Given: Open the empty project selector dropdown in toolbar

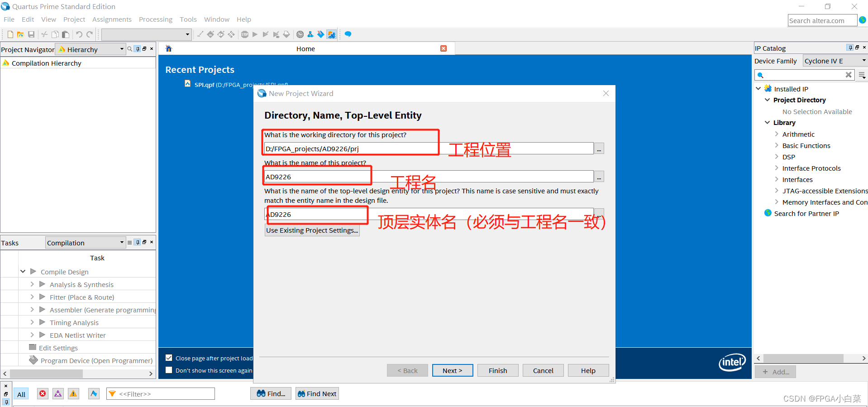Looking at the screenshot, I should click(146, 34).
